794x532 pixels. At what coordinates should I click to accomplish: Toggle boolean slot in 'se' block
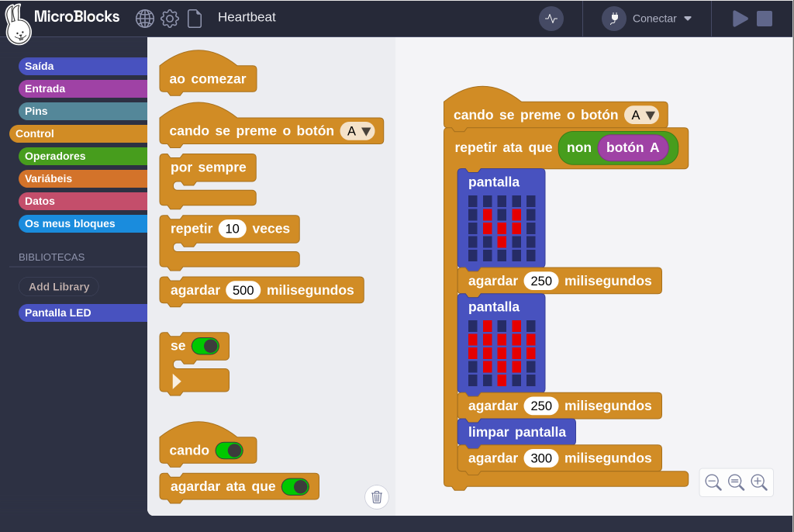tap(205, 346)
